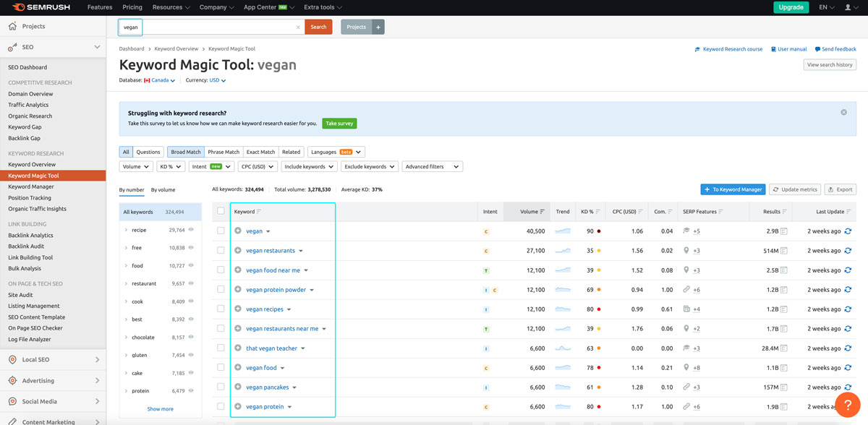Expand the Local SEO sidebar section
Image resolution: width=868 pixels, height=425 pixels.
coord(53,359)
